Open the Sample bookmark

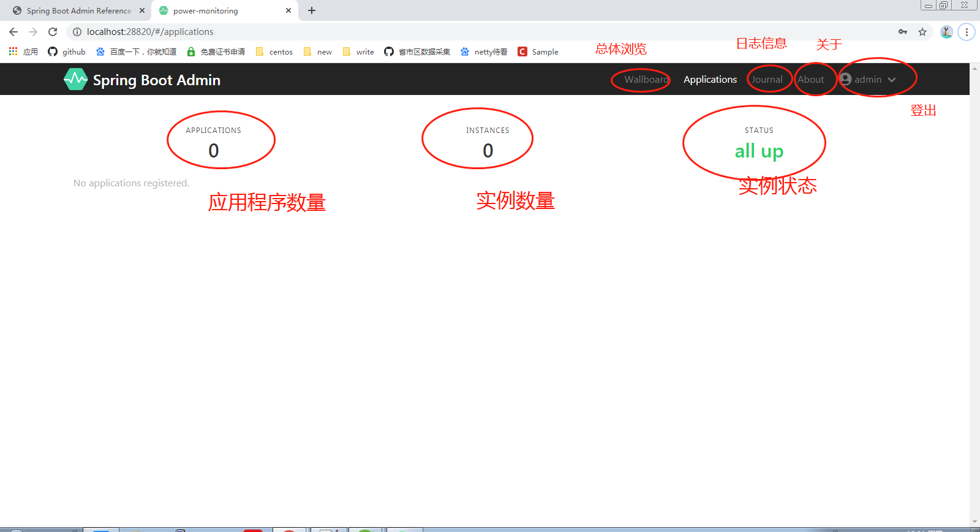click(538, 52)
